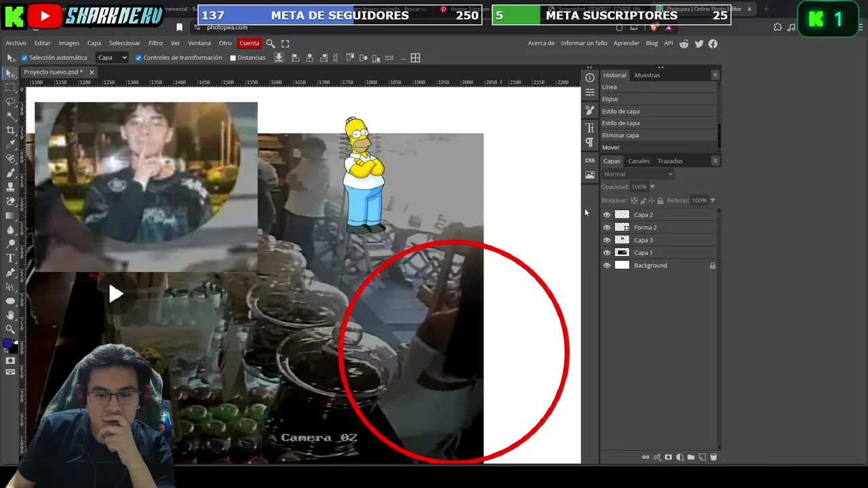Select the Type tool

pyautogui.click(x=10, y=258)
